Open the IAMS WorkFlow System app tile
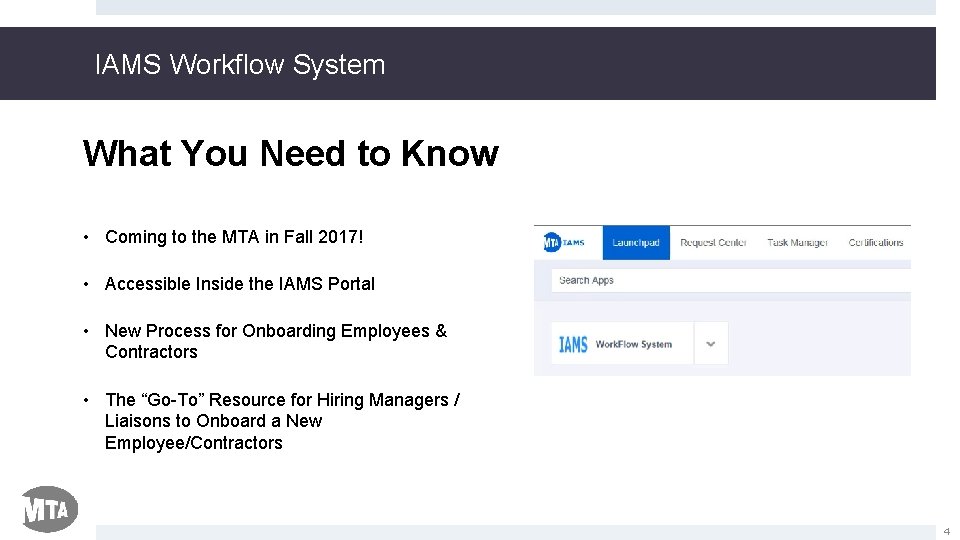This screenshot has height=540, width=960. [x=623, y=343]
